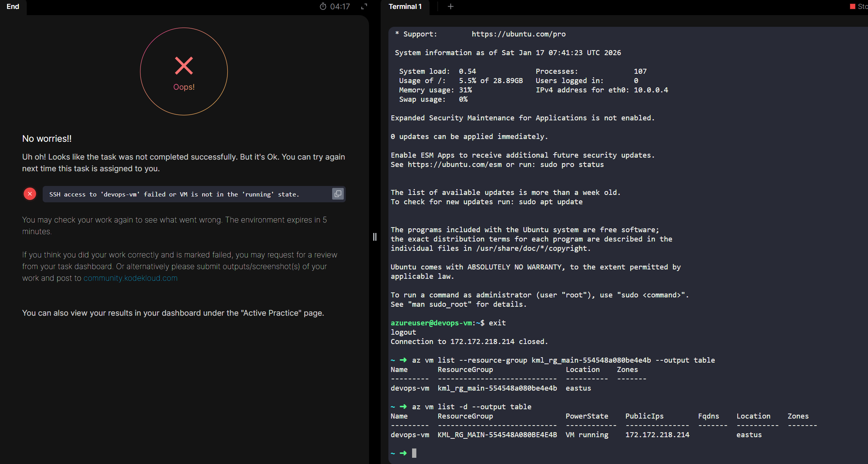The image size is (868, 464).
Task: Click the stopwatch timer icon
Action: coord(323,7)
